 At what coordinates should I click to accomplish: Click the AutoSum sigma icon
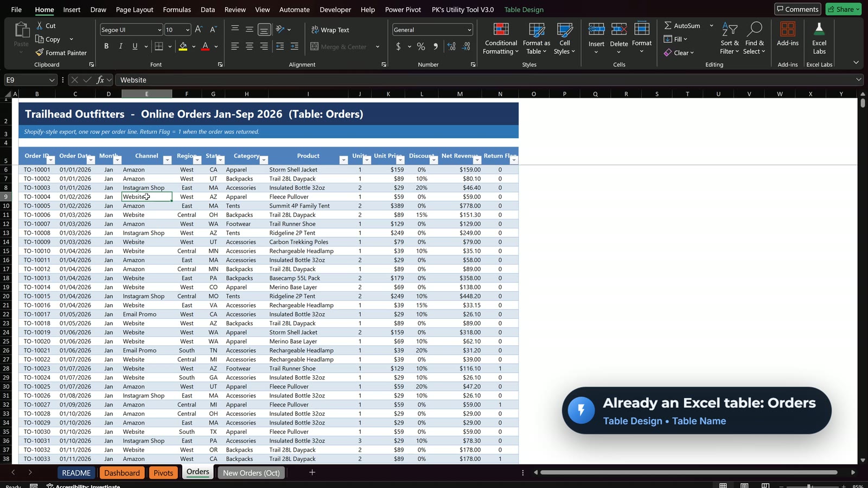[668, 25]
